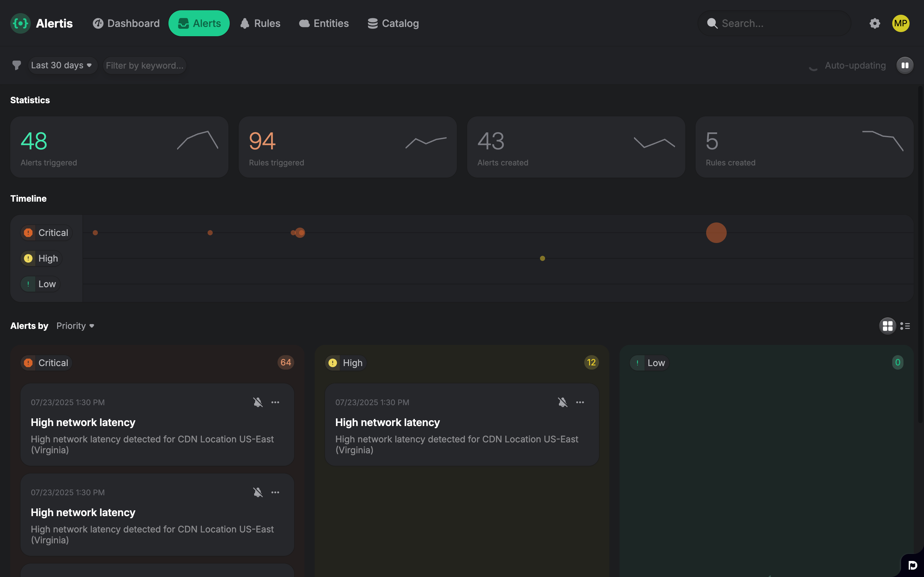The height and width of the screenshot is (577, 924).
Task: Open the Entities page
Action: [x=324, y=23]
